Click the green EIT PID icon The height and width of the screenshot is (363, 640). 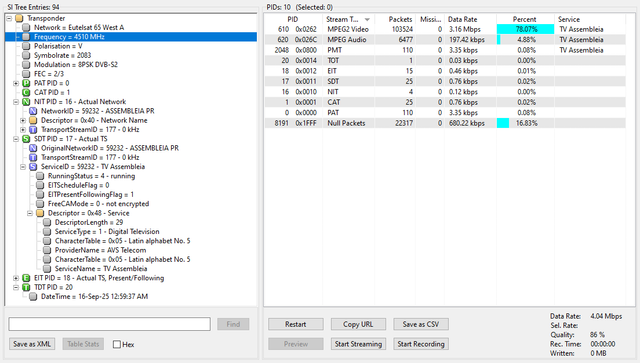[x=26, y=278]
